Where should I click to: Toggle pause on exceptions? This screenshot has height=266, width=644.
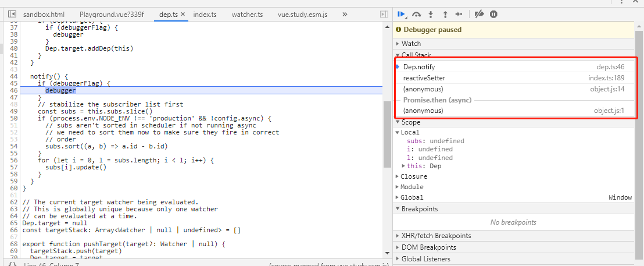(x=493, y=14)
